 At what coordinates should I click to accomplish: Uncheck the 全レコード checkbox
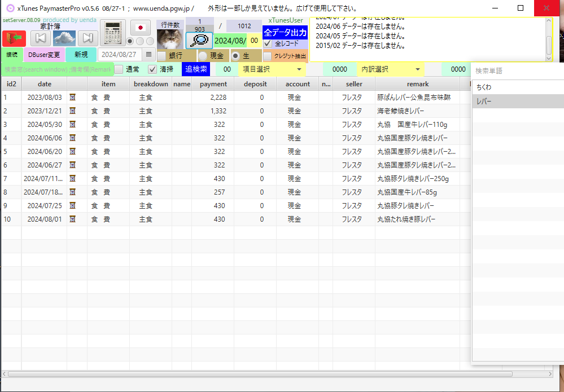click(x=268, y=43)
